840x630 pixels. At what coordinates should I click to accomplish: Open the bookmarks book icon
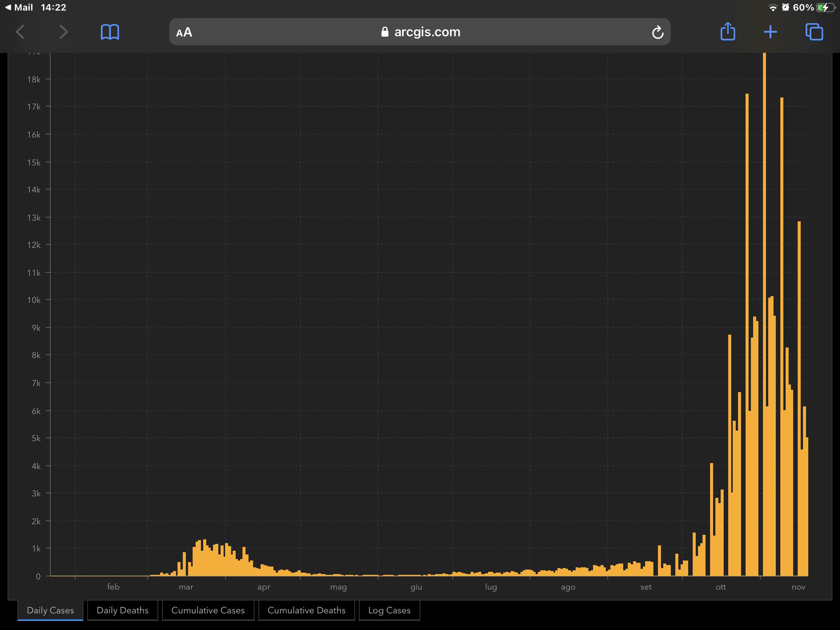tap(110, 32)
